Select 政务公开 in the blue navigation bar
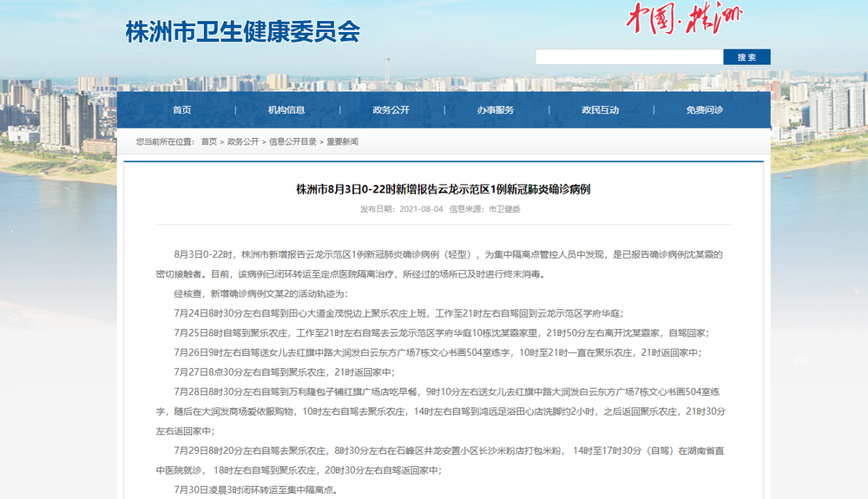This screenshot has width=868, height=499. 391,110
